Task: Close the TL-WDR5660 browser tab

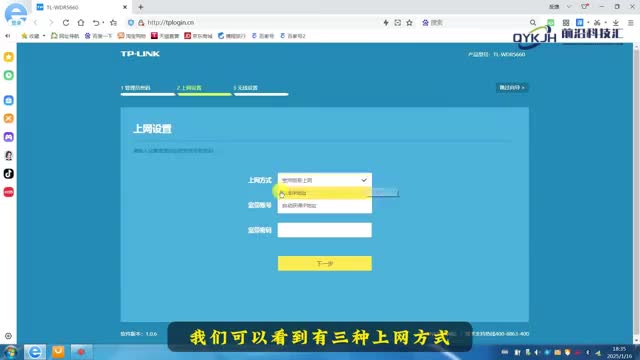Action: (x=125, y=7)
